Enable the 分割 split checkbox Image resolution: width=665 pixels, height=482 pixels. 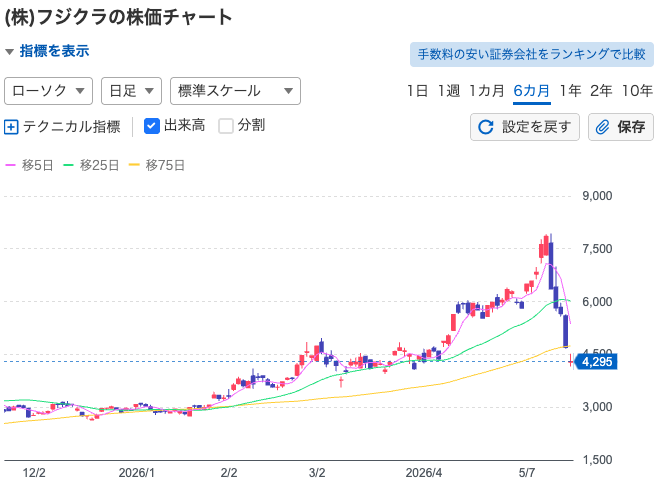(226, 126)
